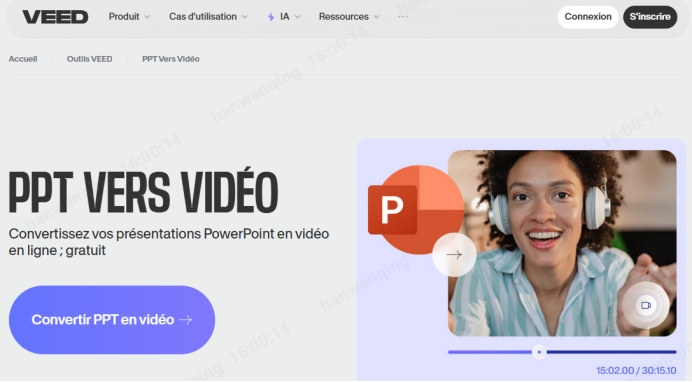Image resolution: width=692 pixels, height=382 pixels.
Task: Click the round arrow icon by PowerPoint logo
Action: (454, 255)
